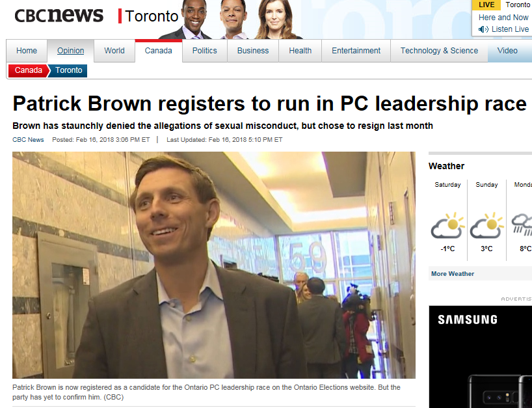Open the Opinion tab
The width and height of the screenshot is (532, 408).
click(x=70, y=51)
